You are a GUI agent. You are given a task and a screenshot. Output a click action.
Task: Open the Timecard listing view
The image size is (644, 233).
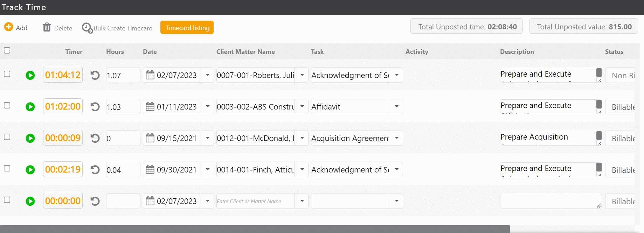click(x=187, y=28)
